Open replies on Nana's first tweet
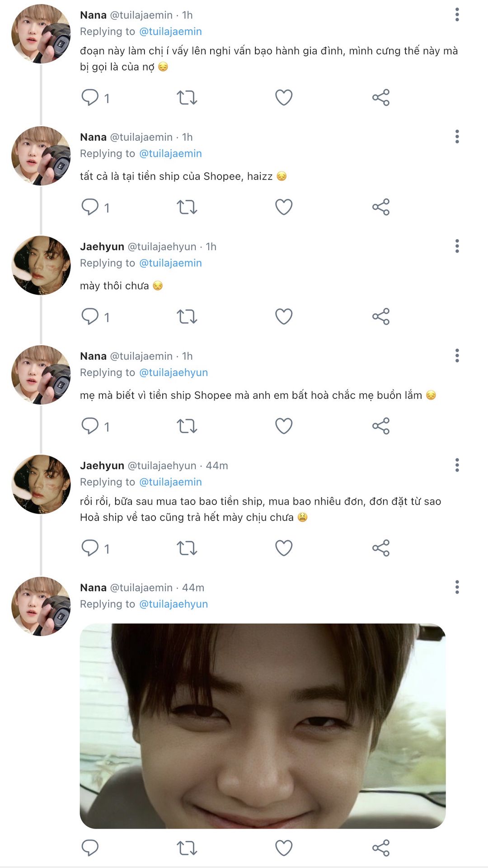 [x=95, y=98]
